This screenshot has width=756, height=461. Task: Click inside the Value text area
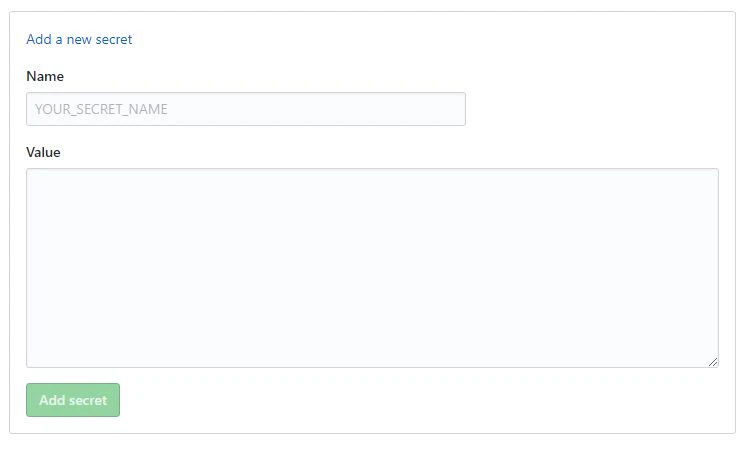pyautogui.click(x=372, y=268)
